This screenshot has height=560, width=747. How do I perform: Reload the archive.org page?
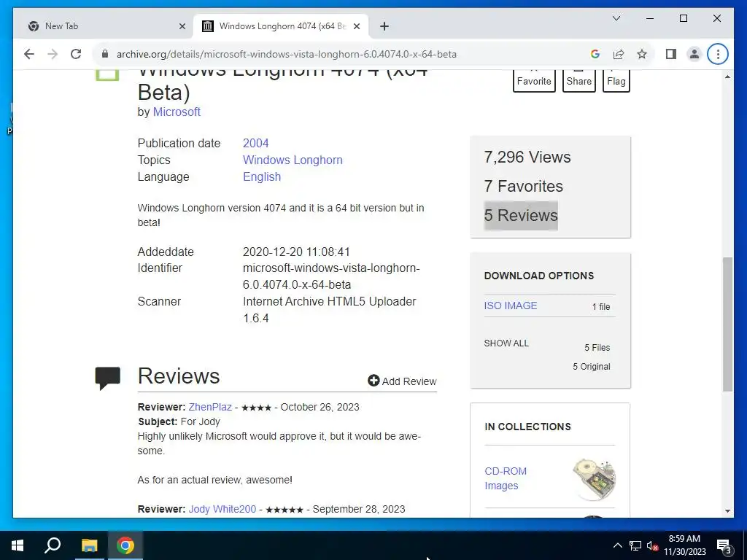click(76, 54)
